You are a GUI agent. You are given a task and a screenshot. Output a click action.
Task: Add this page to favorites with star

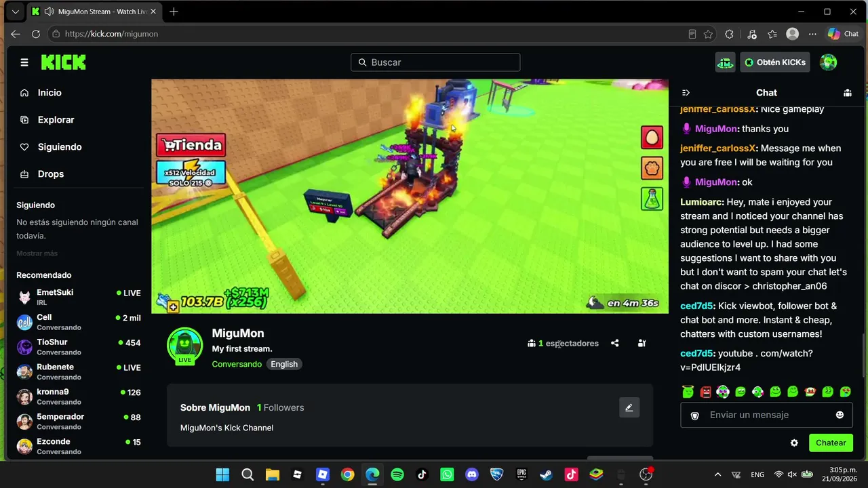(x=709, y=34)
